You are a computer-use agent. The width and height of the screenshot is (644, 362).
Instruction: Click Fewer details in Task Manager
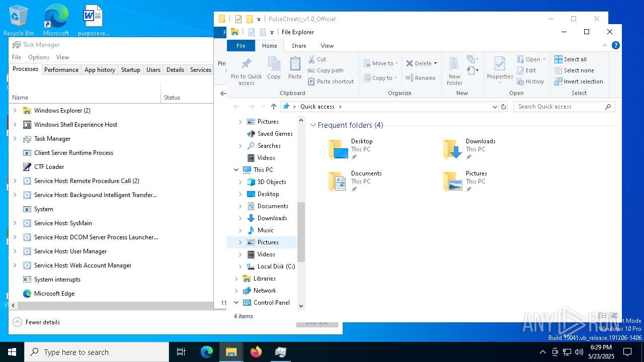coord(36,322)
